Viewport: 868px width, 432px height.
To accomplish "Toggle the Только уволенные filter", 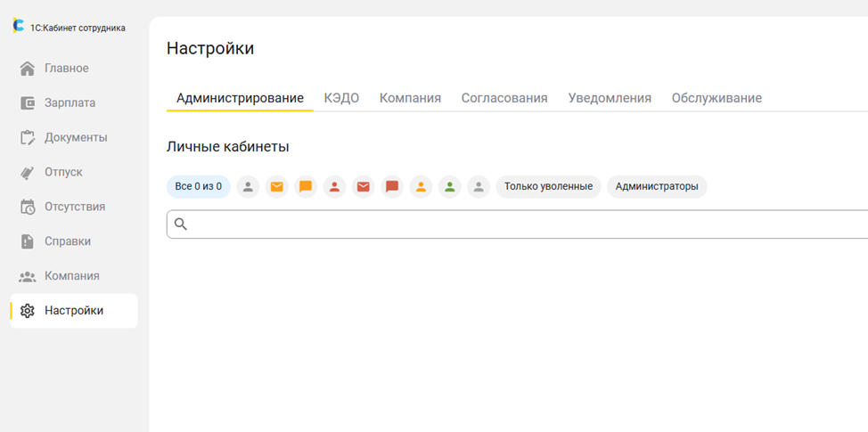I will [x=549, y=187].
